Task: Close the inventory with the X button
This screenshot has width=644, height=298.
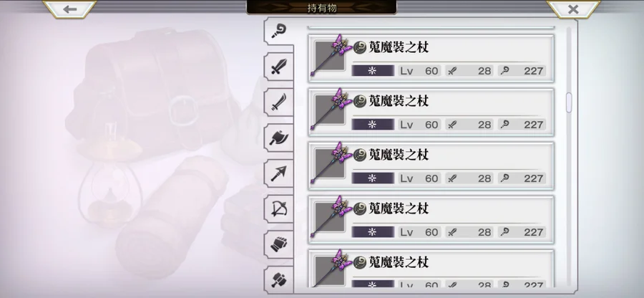Action: coord(573,9)
